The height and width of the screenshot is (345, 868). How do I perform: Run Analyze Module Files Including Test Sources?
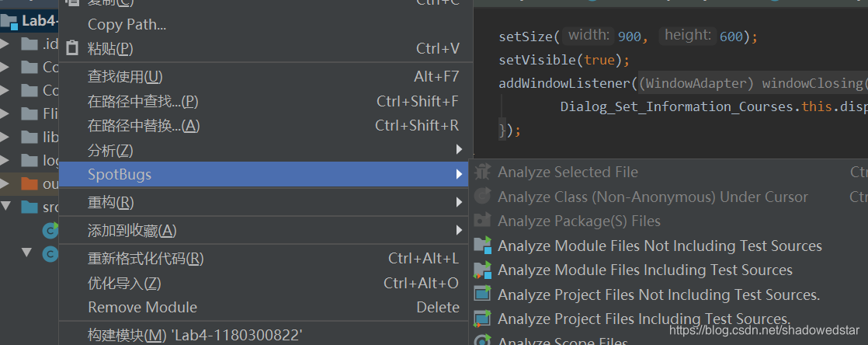click(x=645, y=270)
